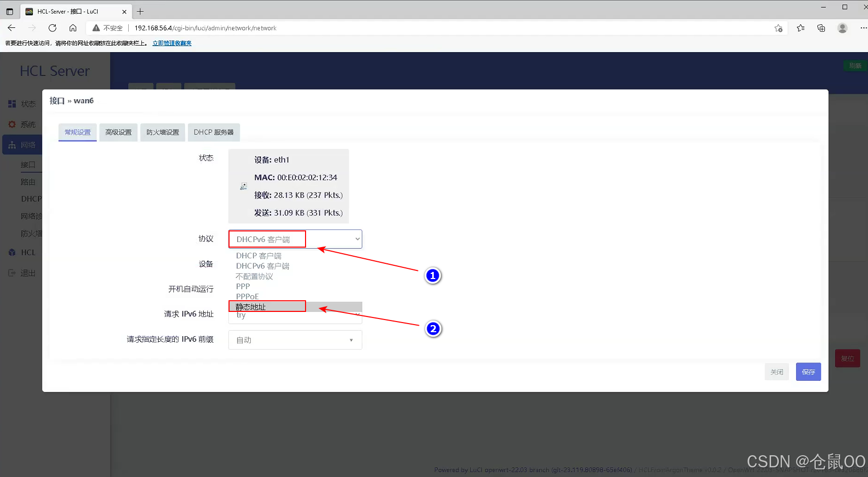Click the 网络 (Network) sidebar icon
868x477 pixels.
11,144
